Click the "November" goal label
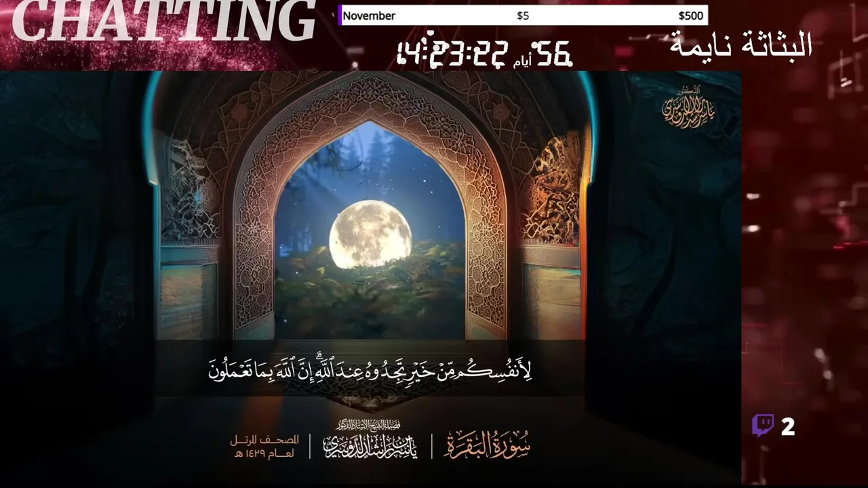This screenshot has width=868, height=488. [x=369, y=16]
